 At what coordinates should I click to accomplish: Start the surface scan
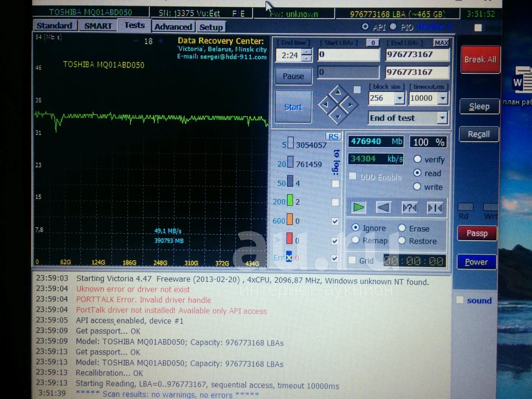click(x=293, y=107)
